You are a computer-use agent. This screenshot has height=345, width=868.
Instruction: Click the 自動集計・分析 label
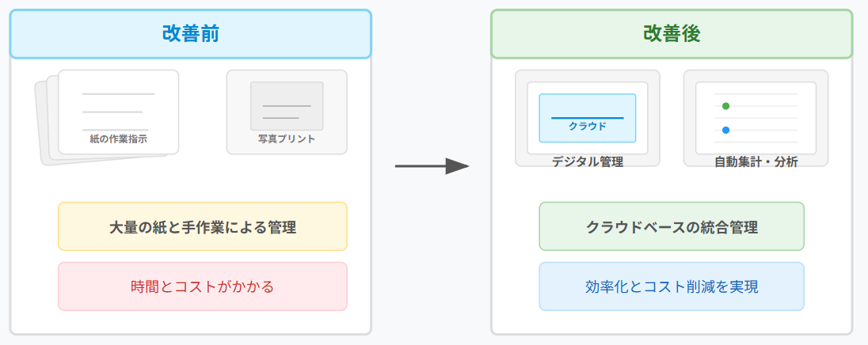(756, 161)
